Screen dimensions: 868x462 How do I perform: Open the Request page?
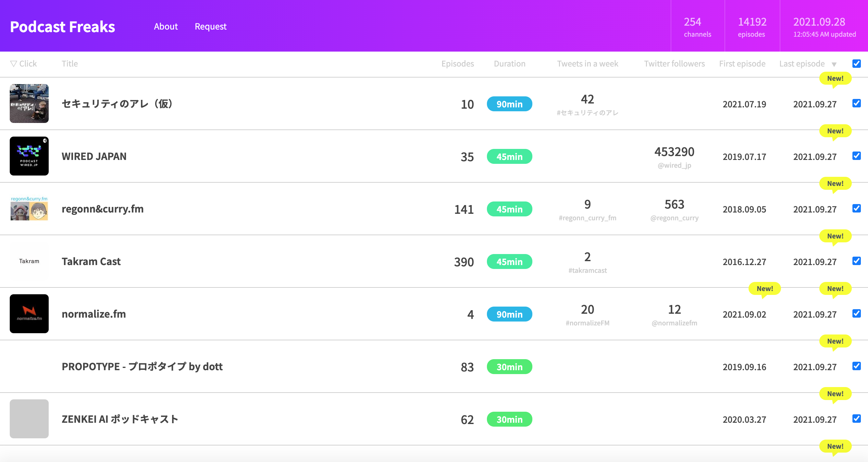pyautogui.click(x=211, y=26)
